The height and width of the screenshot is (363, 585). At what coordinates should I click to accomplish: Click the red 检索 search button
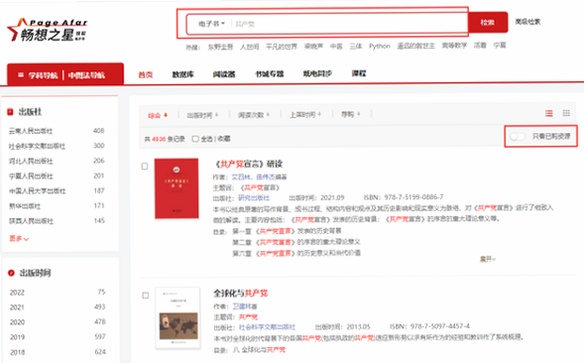click(488, 22)
